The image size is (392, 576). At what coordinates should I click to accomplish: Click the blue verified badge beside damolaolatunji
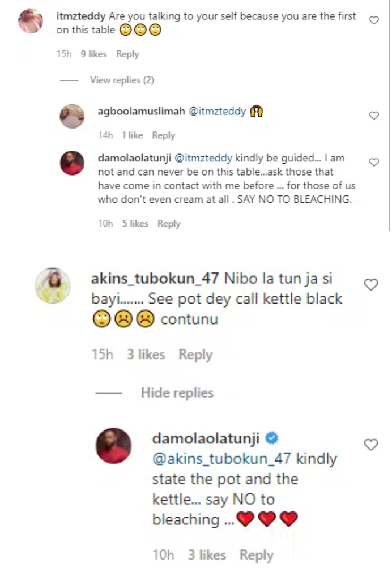click(x=271, y=438)
